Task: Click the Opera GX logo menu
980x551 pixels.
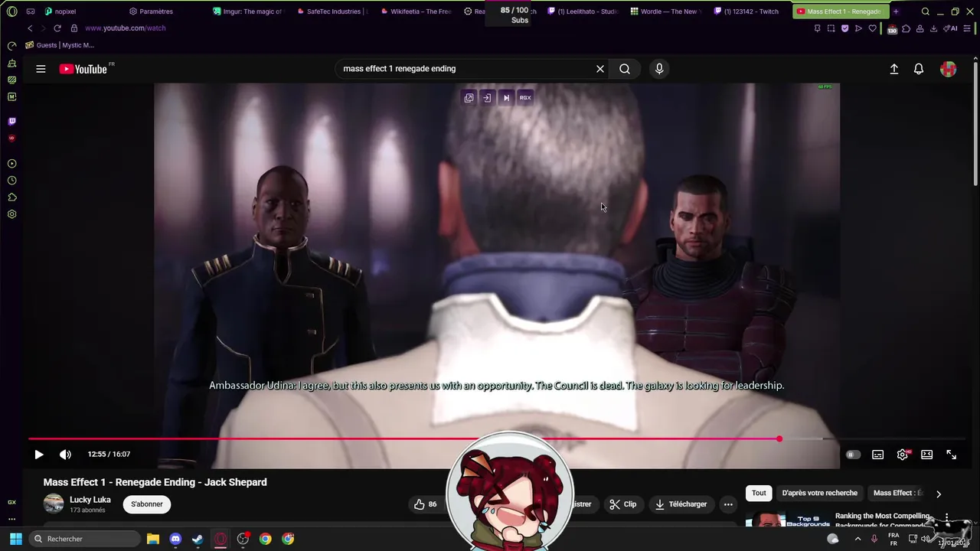Action: pos(11,11)
